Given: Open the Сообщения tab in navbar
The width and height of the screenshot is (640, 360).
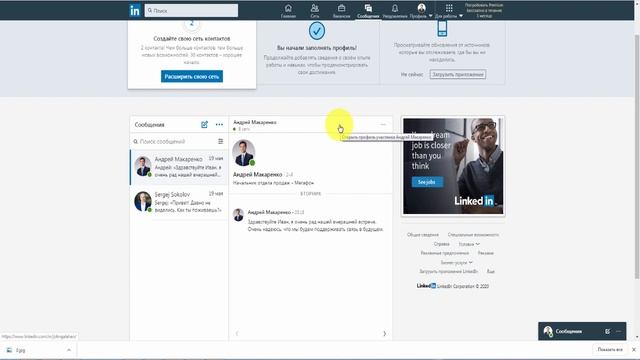Looking at the screenshot, I should pyautogui.click(x=368, y=11).
